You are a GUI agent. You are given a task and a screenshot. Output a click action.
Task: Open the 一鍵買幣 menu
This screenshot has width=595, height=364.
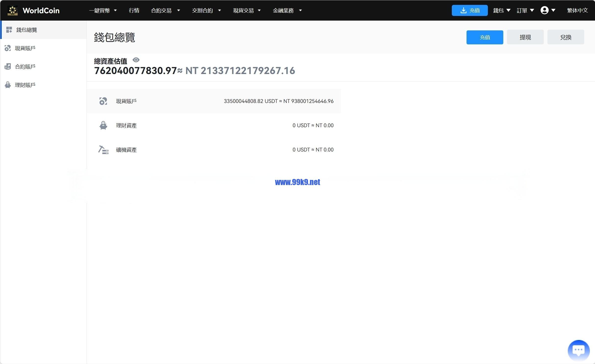point(100,10)
